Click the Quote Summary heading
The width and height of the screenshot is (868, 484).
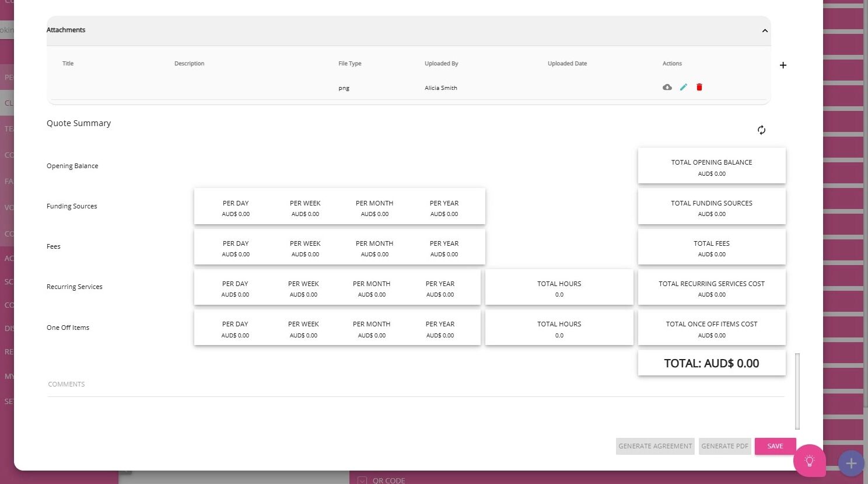tap(79, 123)
